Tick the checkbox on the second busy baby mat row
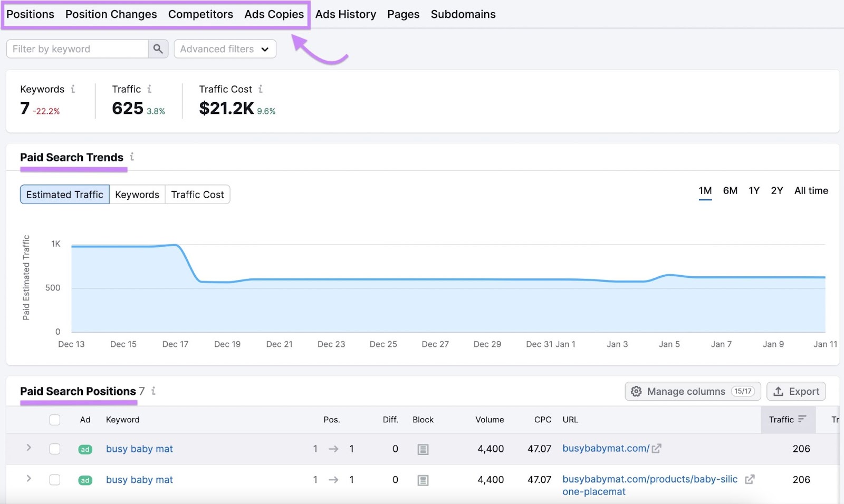844x504 pixels. (55, 480)
